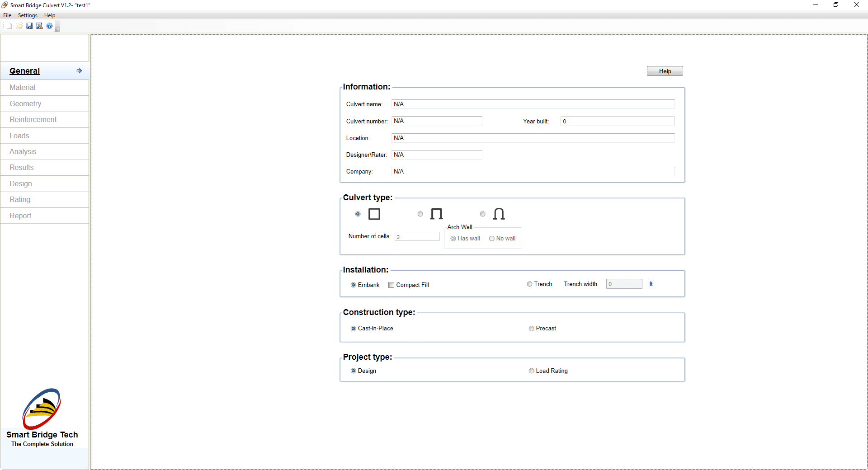
Task: Click the Save As icon with pencil
Action: [39, 26]
